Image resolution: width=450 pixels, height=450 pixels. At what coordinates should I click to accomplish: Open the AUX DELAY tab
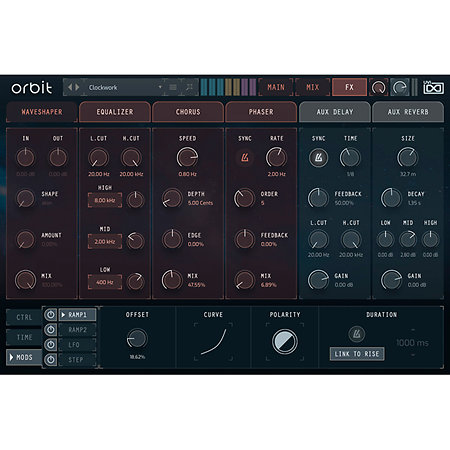pyautogui.click(x=335, y=112)
